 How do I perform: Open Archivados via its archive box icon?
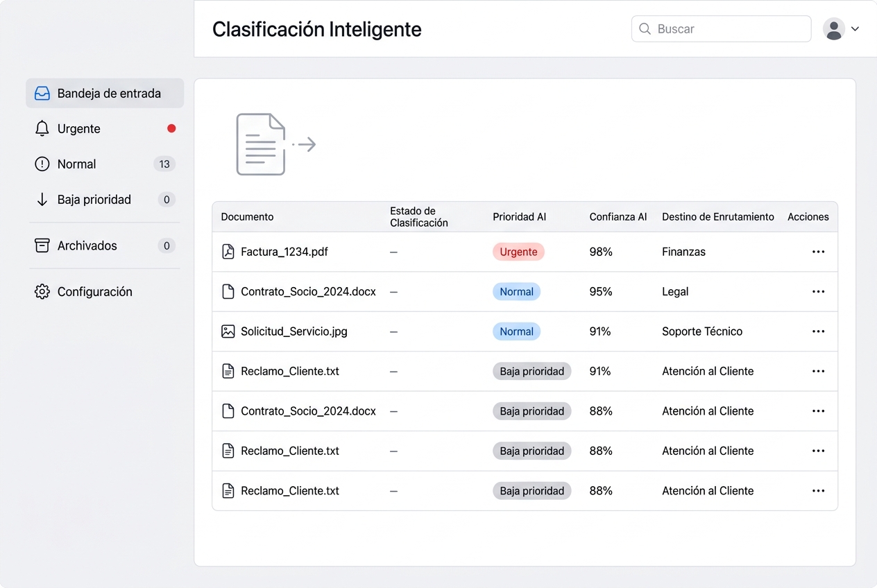[42, 245]
